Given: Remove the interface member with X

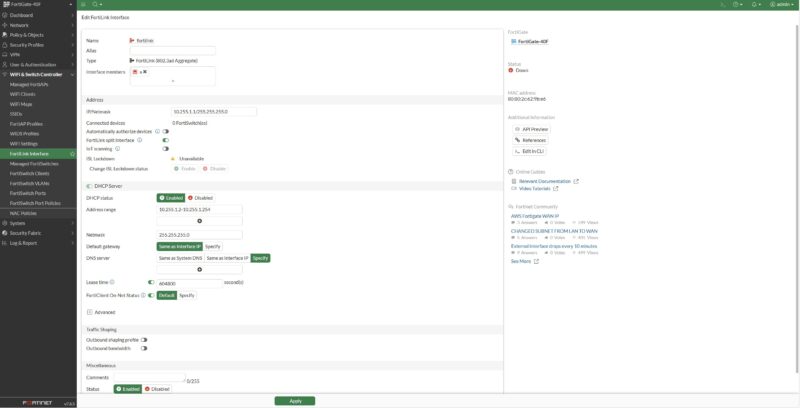Looking at the screenshot, I should coord(145,72).
